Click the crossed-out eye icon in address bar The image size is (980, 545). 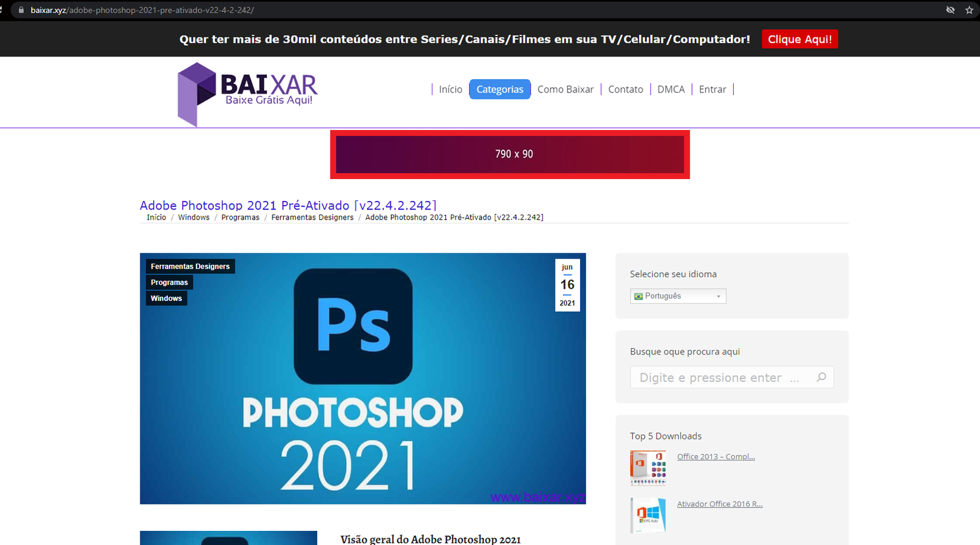pos(950,10)
